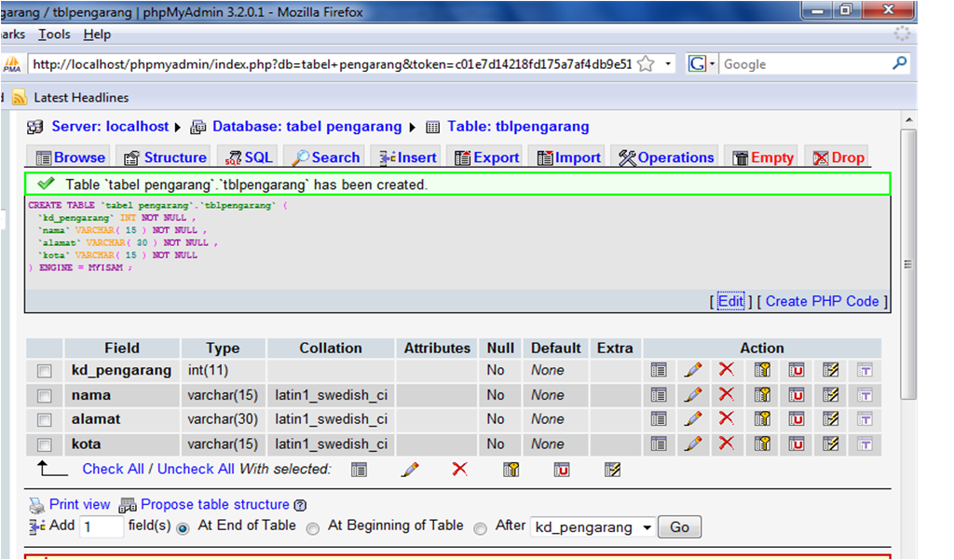The image size is (954, 560).
Task: Click Uncheck All link
Action: (x=196, y=469)
